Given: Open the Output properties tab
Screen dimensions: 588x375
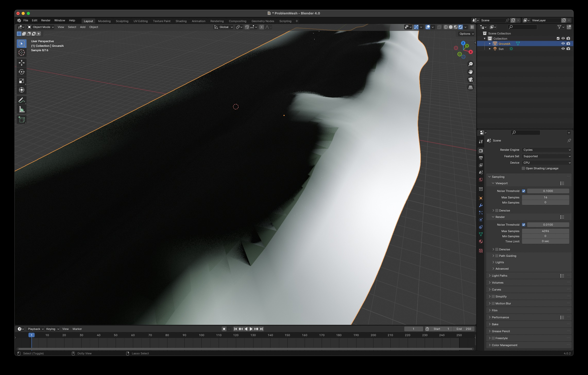Looking at the screenshot, I should coord(481,158).
